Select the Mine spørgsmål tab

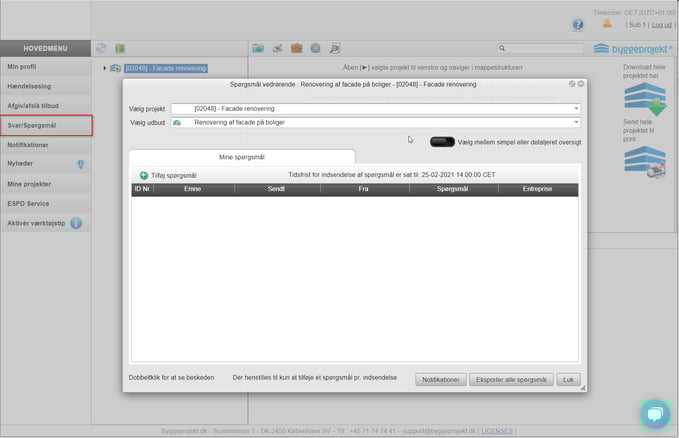tap(241, 157)
